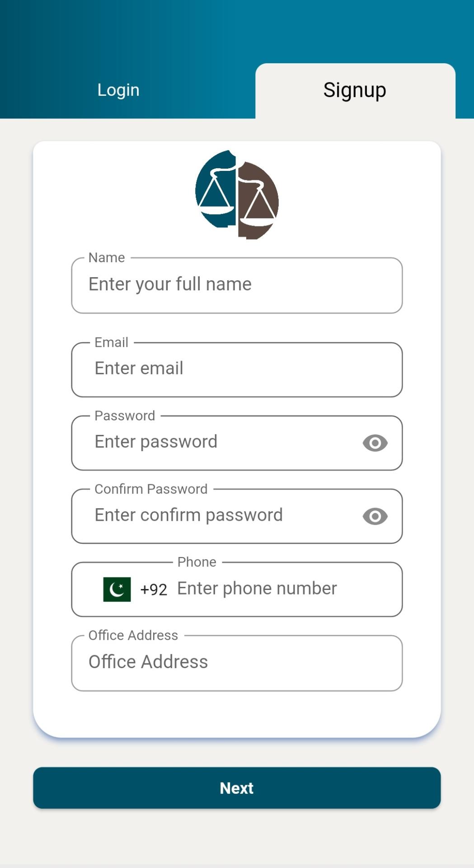
Task: Click the Name input field
Action: 203,284
